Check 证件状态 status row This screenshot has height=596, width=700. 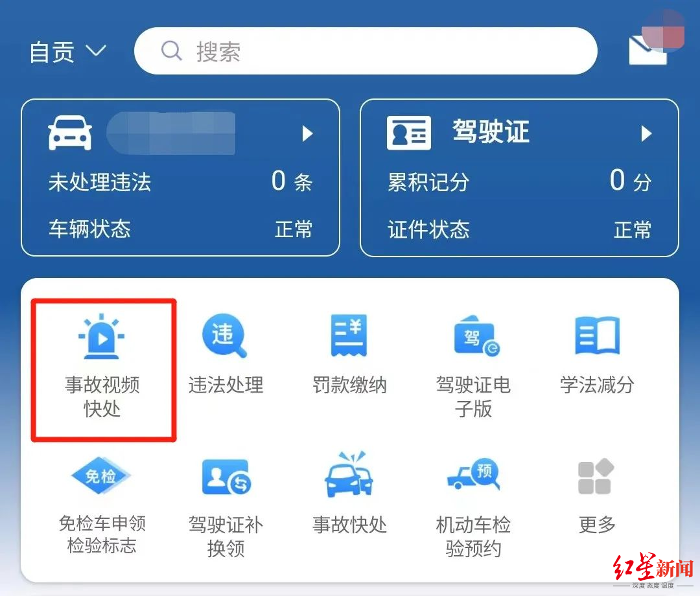519,229
